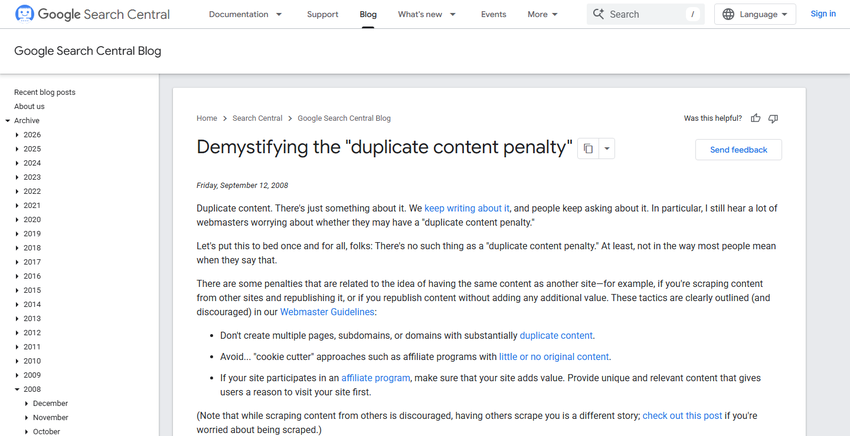Image resolution: width=850 pixels, height=436 pixels.
Task: Expand the 2019 archive year
Action: pyautogui.click(x=17, y=234)
